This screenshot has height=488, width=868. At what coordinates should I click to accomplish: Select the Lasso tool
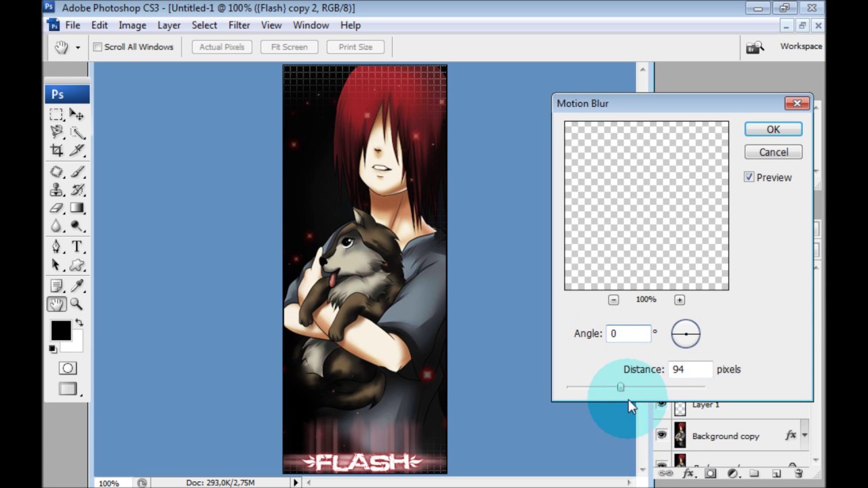[57, 132]
